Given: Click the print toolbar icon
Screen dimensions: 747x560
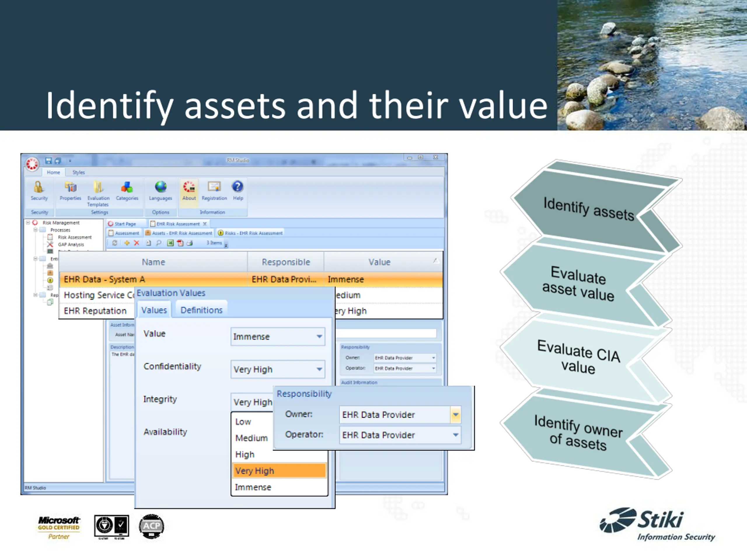Looking at the screenshot, I should 190,243.
